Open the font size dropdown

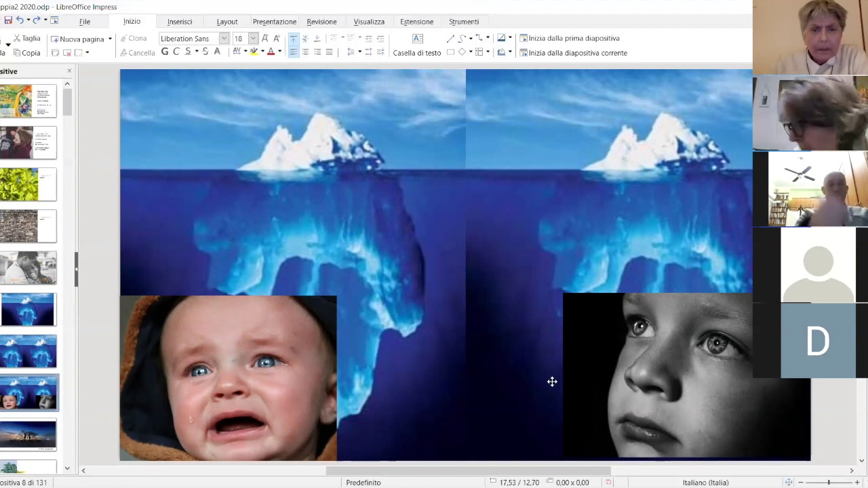click(253, 39)
